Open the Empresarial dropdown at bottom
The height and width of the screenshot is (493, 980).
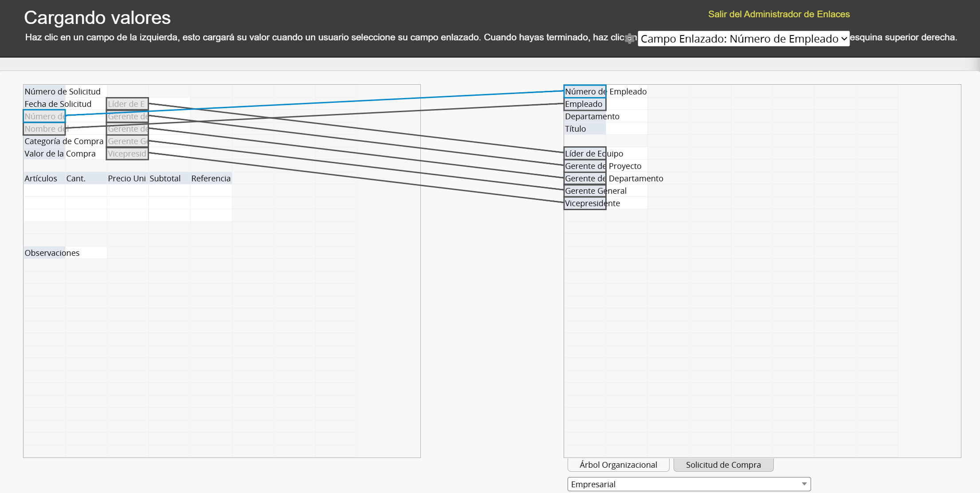click(689, 484)
